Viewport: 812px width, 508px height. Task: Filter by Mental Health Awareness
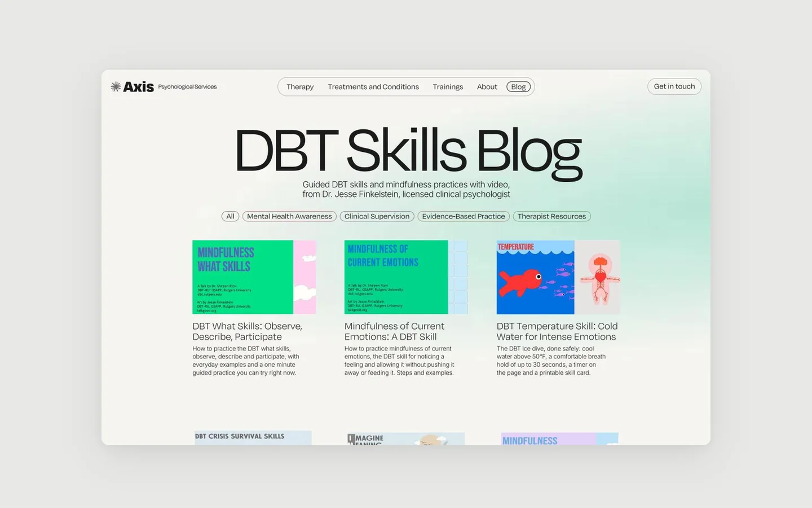(289, 216)
